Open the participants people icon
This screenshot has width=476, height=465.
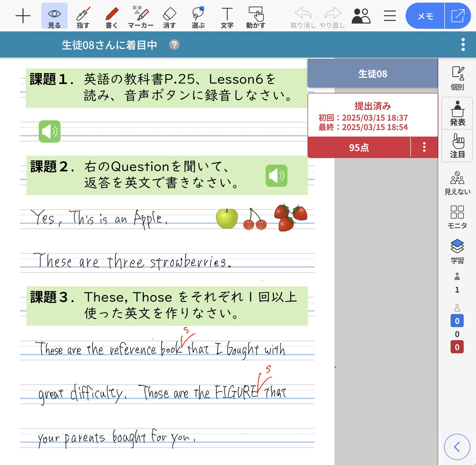[361, 16]
